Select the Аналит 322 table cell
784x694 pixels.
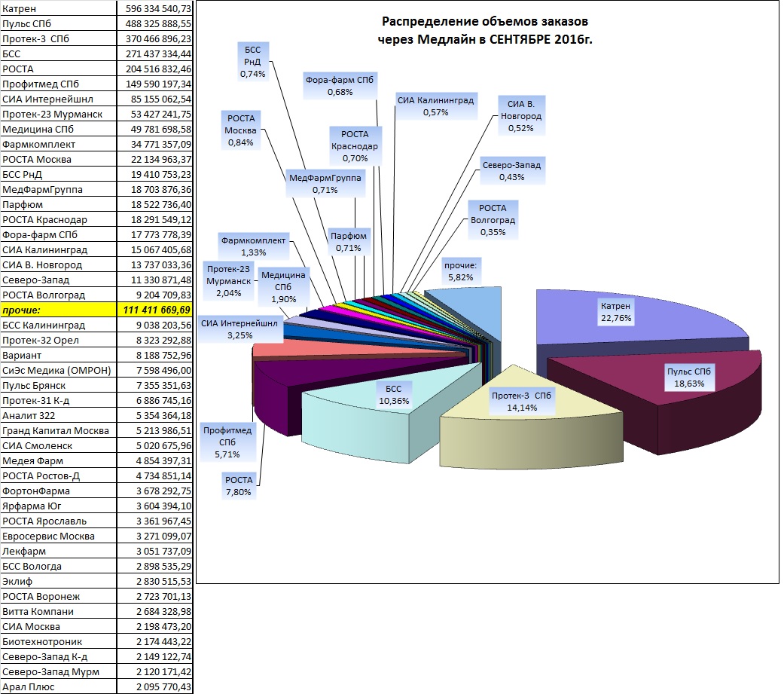click(x=59, y=415)
